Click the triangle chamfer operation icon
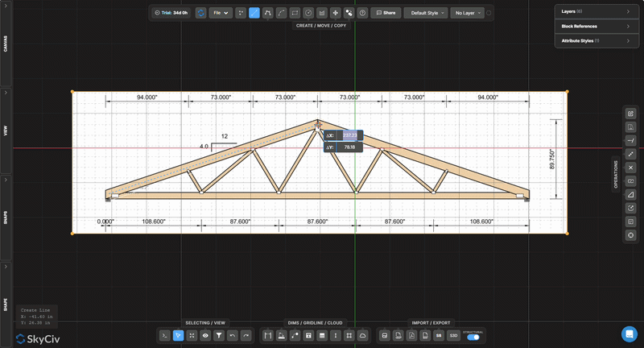The image size is (644, 348). click(631, 195)
